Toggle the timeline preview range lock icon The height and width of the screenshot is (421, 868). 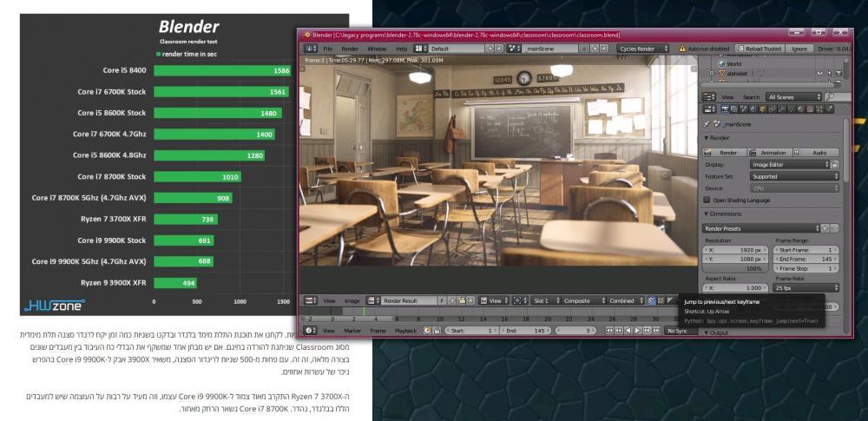tap(437, 330)
